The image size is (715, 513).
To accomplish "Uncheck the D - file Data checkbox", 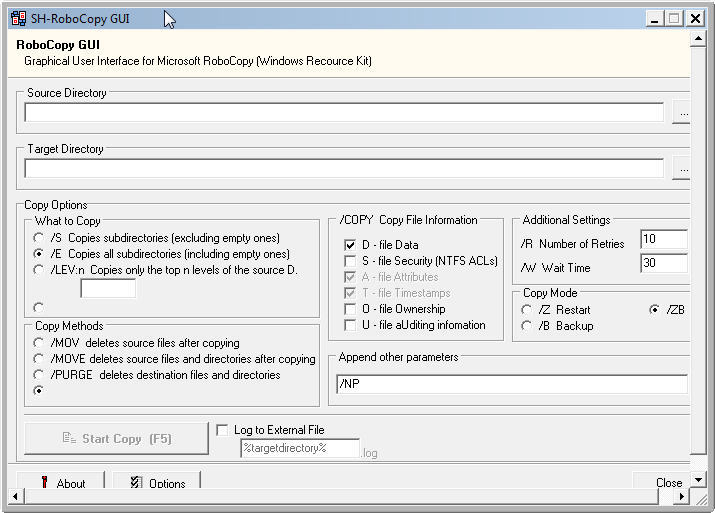I will point(350,245).
